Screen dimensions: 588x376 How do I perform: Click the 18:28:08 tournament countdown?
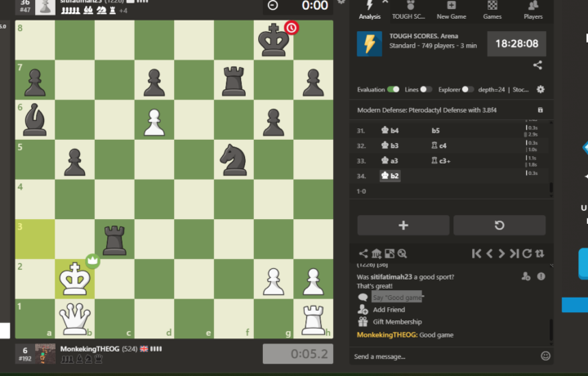516,43
